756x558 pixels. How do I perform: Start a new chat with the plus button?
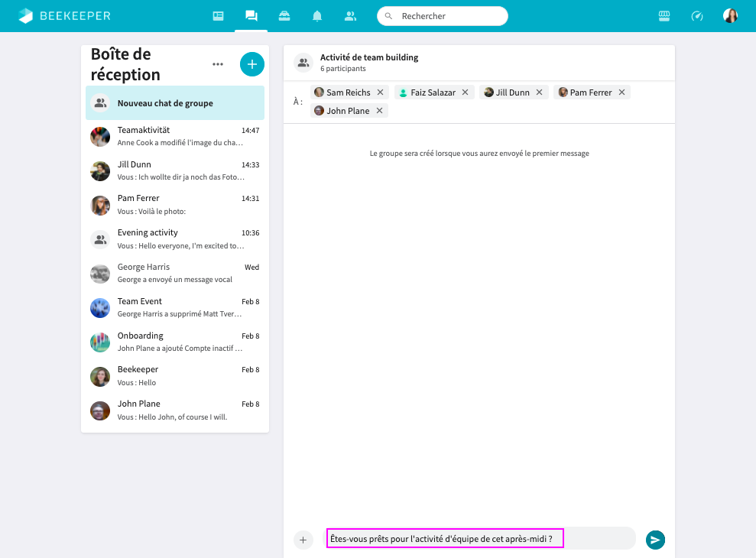coord(252,64)
